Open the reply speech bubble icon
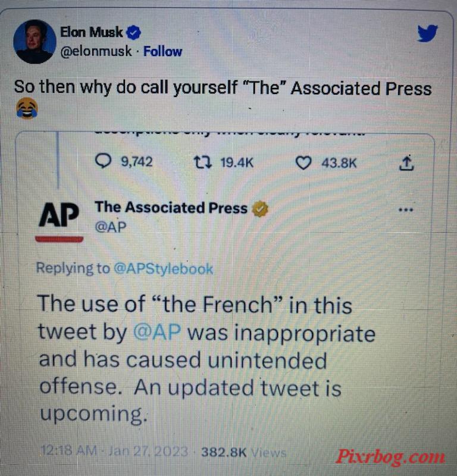Viewport: 457px width, 476px height. click(103, 161)
